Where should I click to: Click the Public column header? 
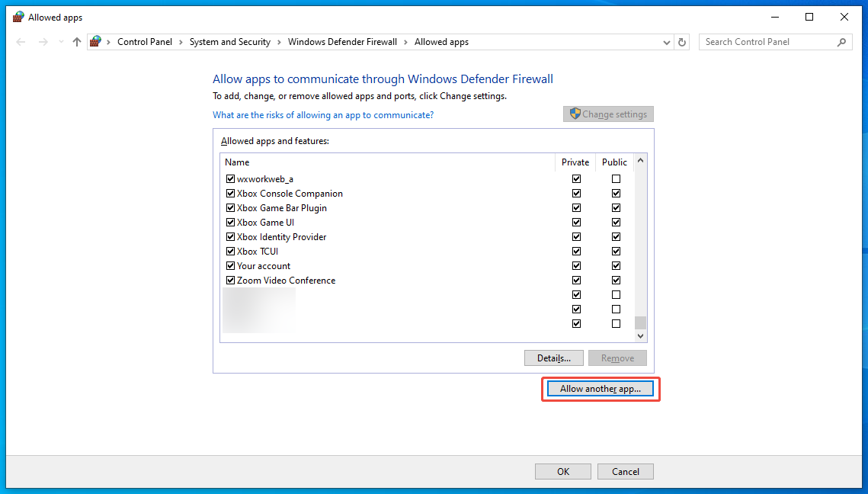[614, 162]
